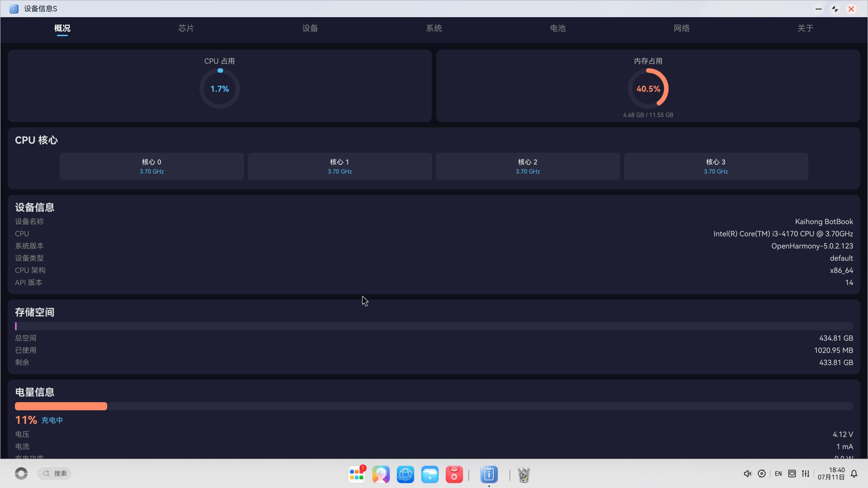
Task: Launch the browser globe icon in dock
Action: point(406,474)
